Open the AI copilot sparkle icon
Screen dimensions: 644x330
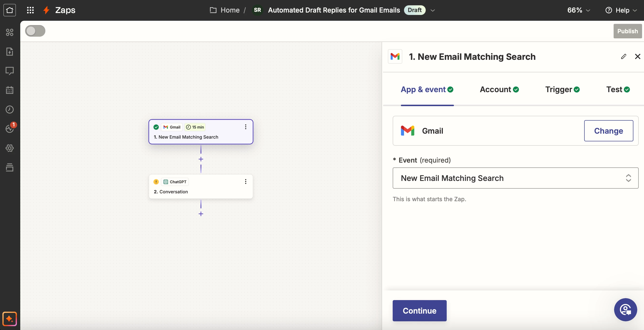9,319
